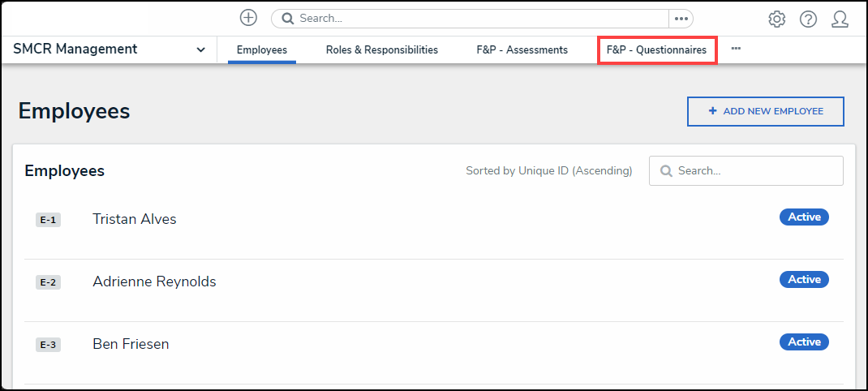Switch to the Employees tab
Viewport: 868px width, 391px height.
pyautogui.click(x=261, y=50)
